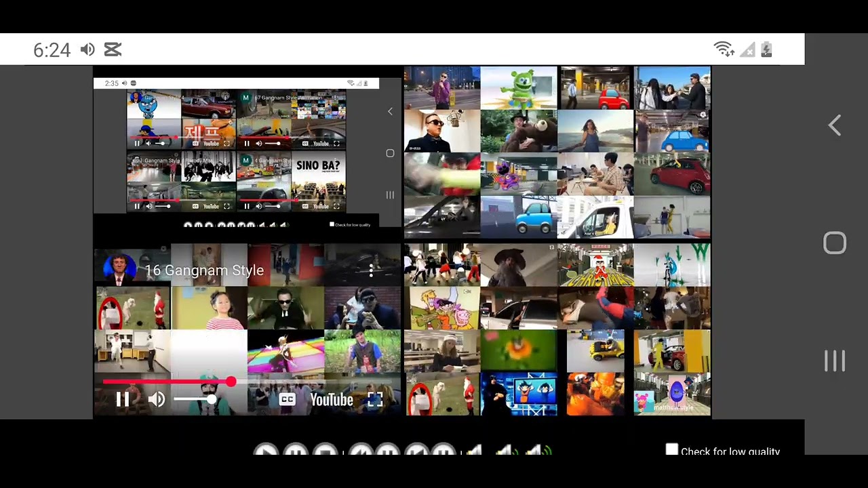Screen dimensions: 868x488
Task: Pause the "67 Gangnam Style Animation" video
Action: pos(247,144)
